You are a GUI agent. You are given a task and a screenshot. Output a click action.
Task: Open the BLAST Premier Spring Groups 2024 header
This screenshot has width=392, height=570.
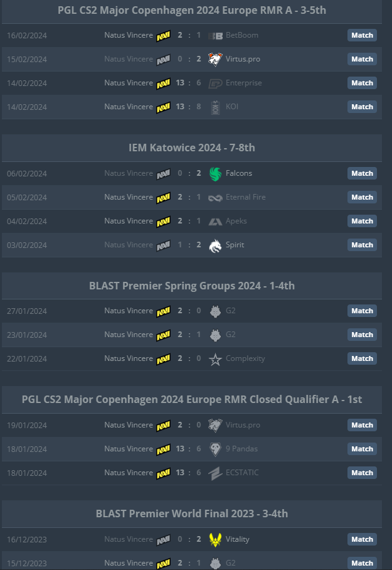tap(192, 286)
